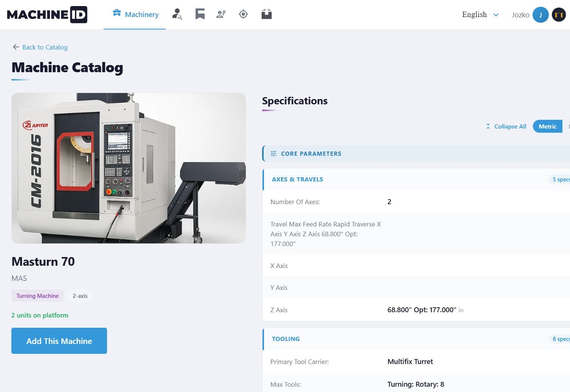570x392 pixels.
Task: Click the Core Parameters sliders icon
Action: pos(273,153)
